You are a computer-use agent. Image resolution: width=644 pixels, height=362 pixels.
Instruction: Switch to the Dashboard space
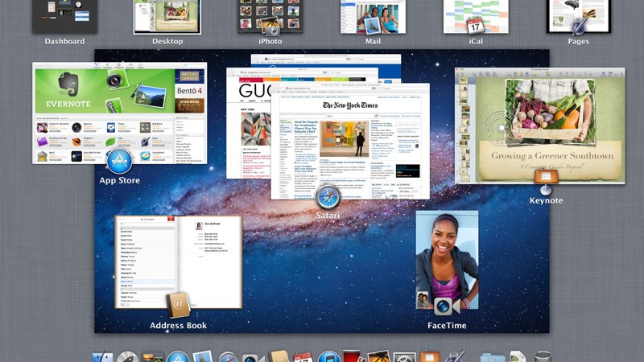[64, 16]
